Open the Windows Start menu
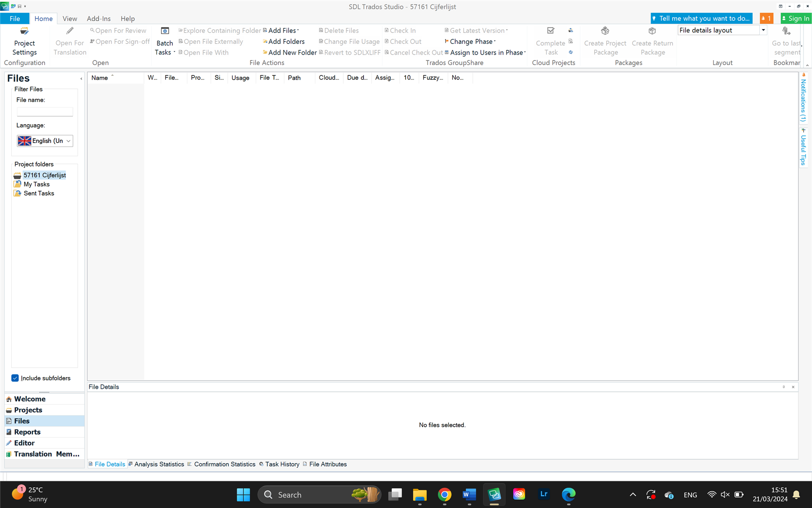812x508 pixels. coord(243,494)
